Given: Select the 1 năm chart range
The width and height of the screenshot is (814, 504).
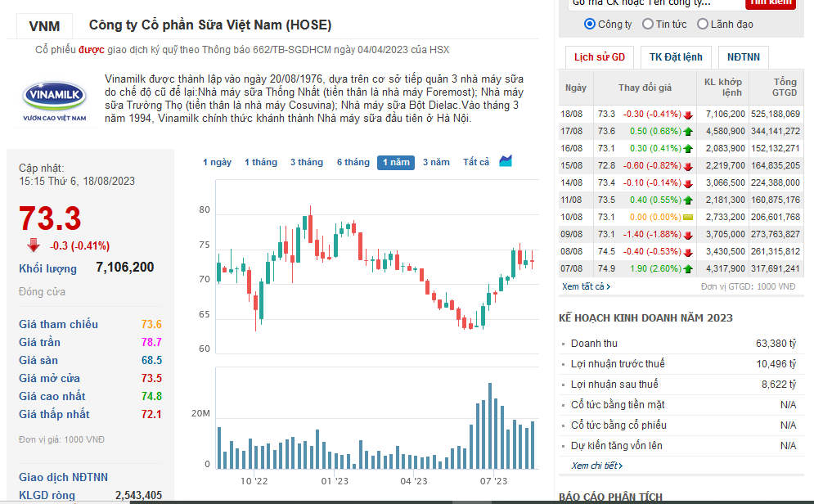Looking at the screenshot, I should pos(396,162).
